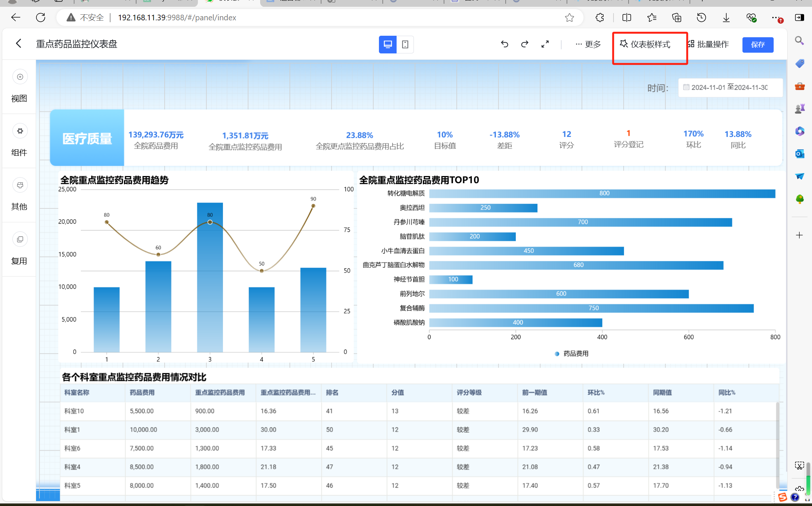The width and height of the screenshot is (812, 506).
Task: Open 批量操作 batch operations
Action: (708, 44)
